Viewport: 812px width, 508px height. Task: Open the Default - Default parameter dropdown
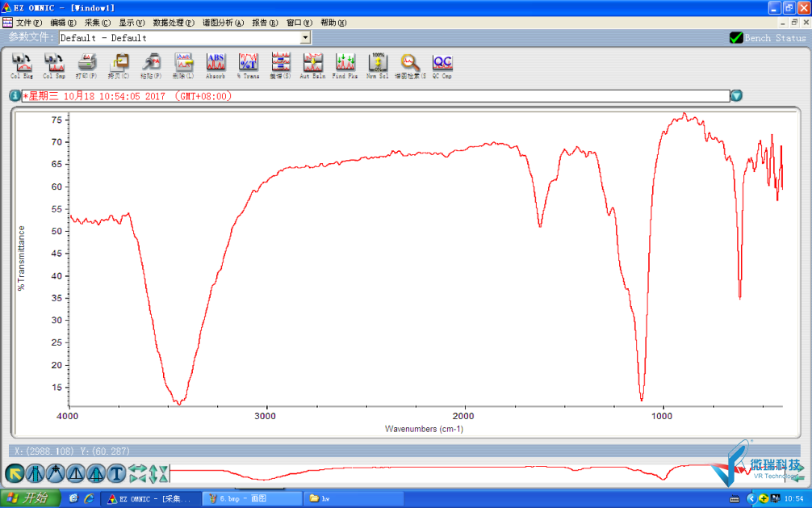click(305, 37)
